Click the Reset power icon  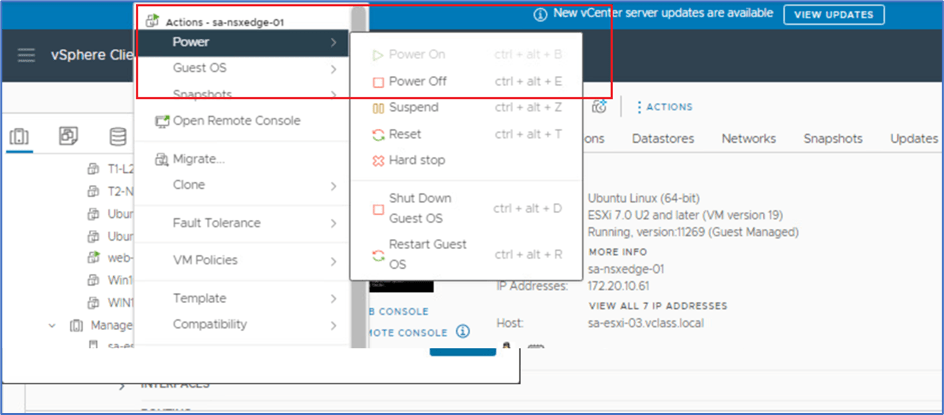tap(378, 134)
